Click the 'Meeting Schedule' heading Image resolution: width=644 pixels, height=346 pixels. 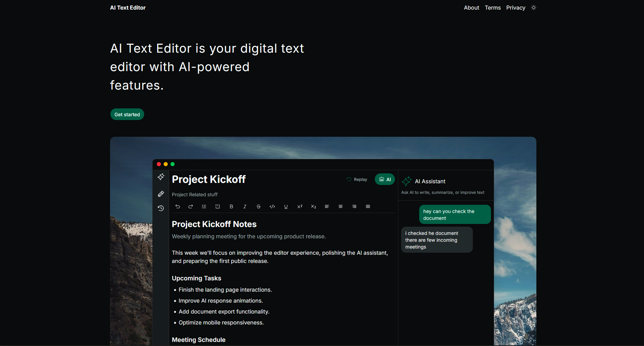click(x=198, y=340)
